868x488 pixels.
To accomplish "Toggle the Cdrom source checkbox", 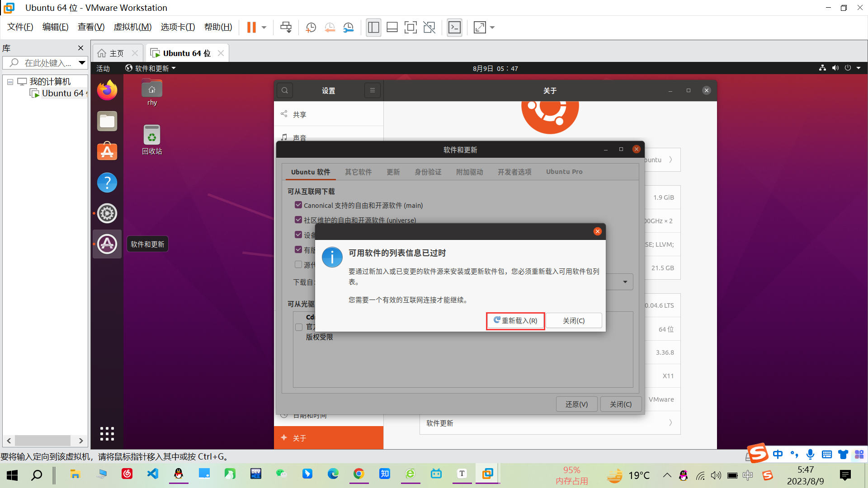I will tap(299, 327).
